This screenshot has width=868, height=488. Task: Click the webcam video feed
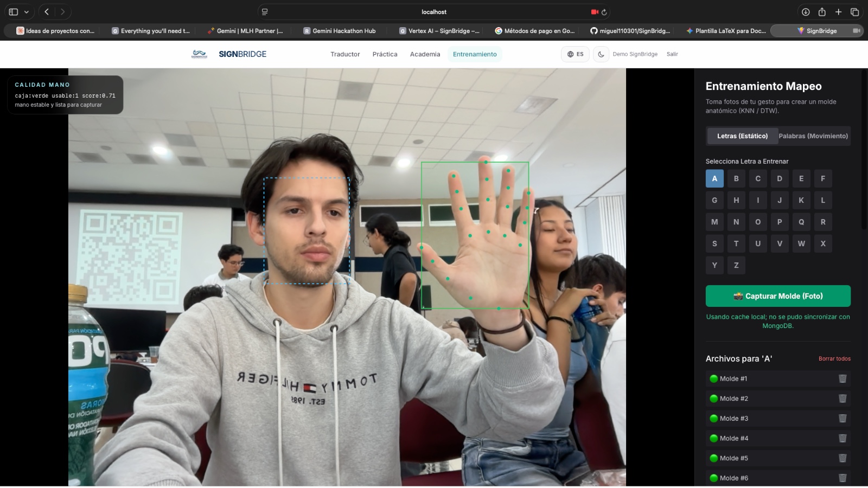click(347, 277)
